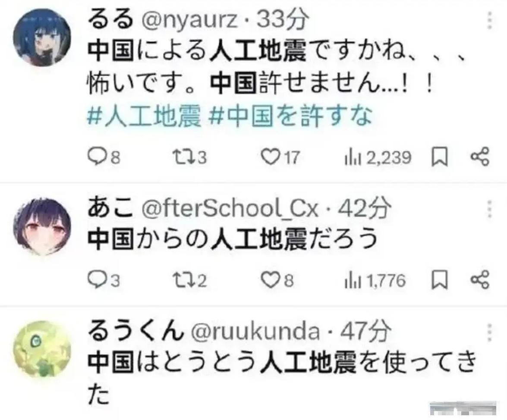Open more options for @nyaurz tweet
The width and height of the screenshot is (507, 420).
tap(490, 20)
